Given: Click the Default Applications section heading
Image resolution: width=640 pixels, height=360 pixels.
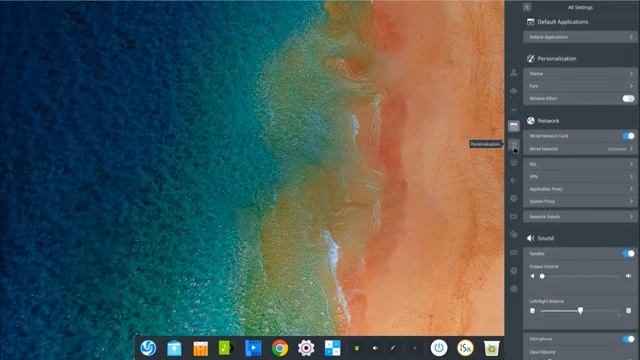Looking at the screenshot, I should pos(562,22).
